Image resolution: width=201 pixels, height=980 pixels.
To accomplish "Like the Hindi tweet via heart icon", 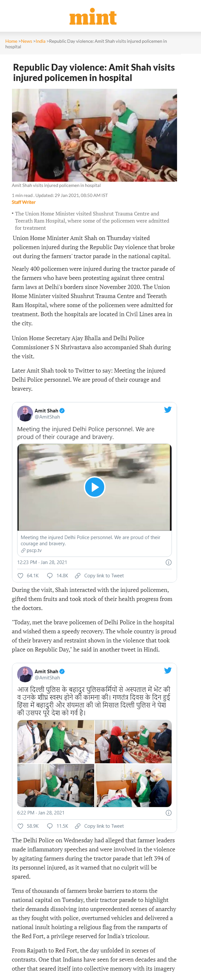I will 20,826.
